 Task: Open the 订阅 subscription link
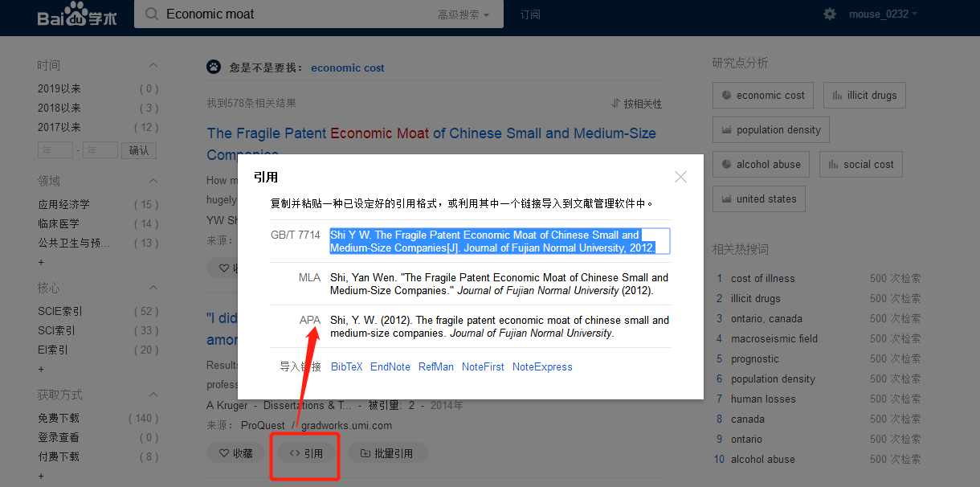[530, 14]
